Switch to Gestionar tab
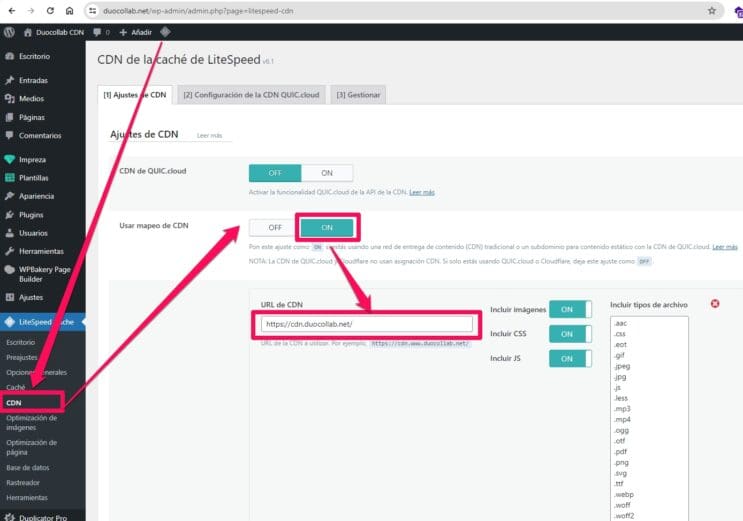 (x=358, y=95)
